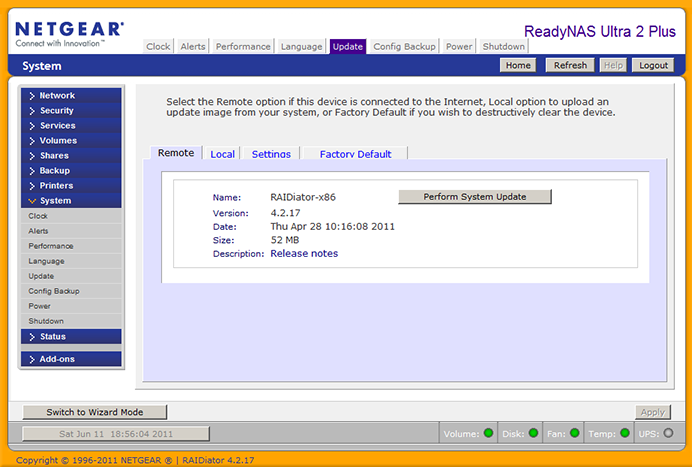The height and width of the screenshot is (467, 692).
Task: Open the Factory Default sub-tab
Action: click(x=356, y=154)
